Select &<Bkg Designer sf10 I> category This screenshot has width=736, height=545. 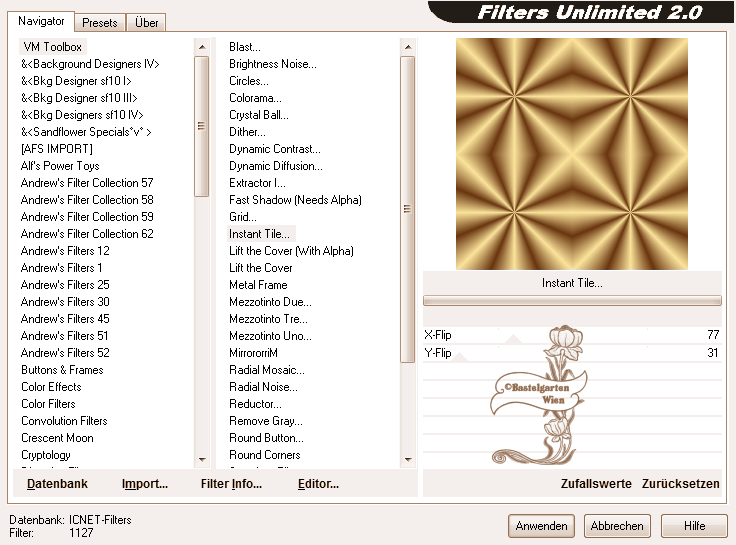[76, 81]
